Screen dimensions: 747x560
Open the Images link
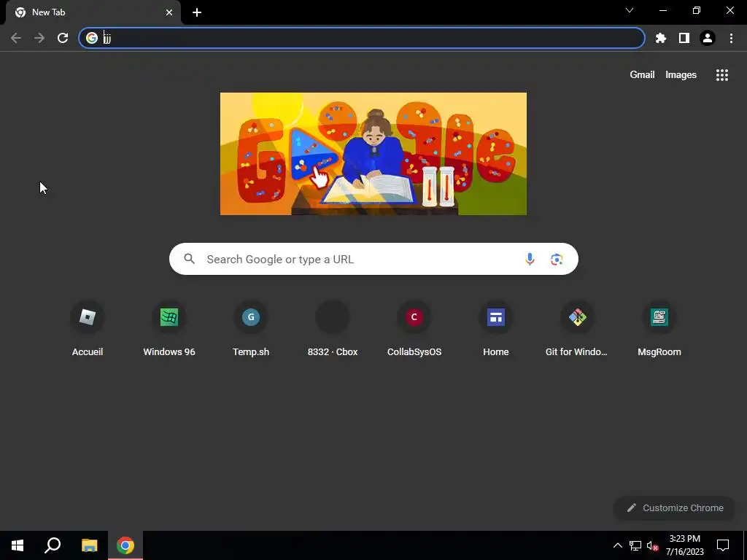point(681,75)
